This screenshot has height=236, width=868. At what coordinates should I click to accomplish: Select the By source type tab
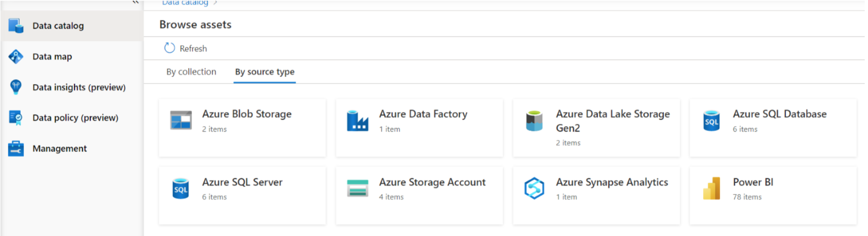coord(265,72)
